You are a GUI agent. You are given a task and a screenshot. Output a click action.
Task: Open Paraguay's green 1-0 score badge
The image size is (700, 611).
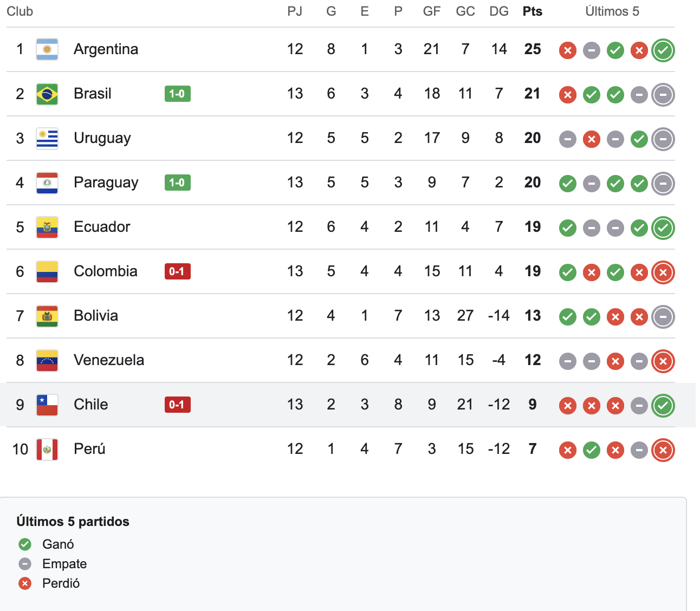(177, 183)
